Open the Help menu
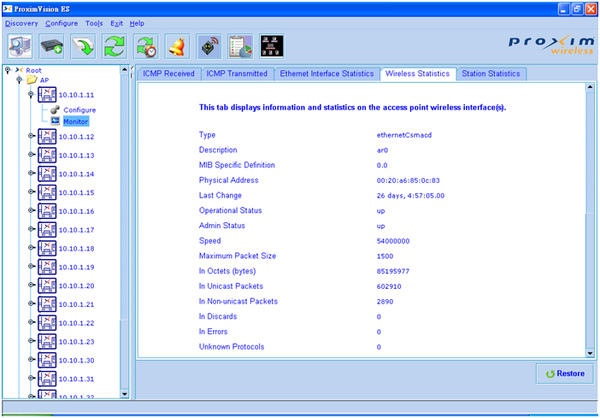 [137, 23]
